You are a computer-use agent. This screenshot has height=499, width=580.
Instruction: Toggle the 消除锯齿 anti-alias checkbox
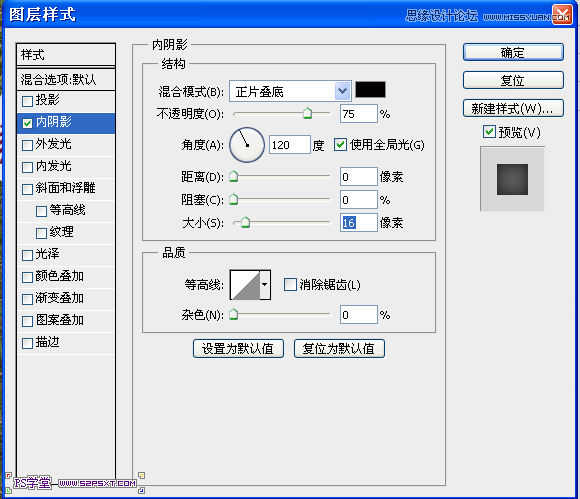(290, 285)
